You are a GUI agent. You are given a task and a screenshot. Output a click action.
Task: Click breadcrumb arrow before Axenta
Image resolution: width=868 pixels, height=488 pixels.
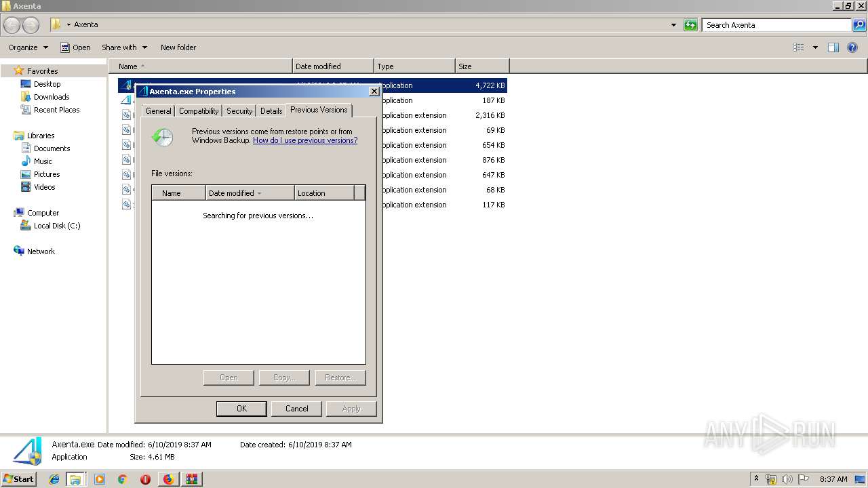(x=68, y=25)
